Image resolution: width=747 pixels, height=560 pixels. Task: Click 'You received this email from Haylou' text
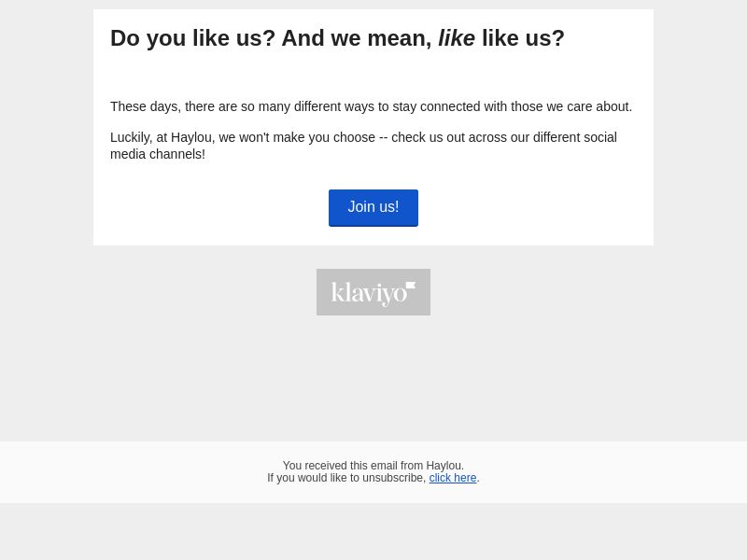pos(373,465)
